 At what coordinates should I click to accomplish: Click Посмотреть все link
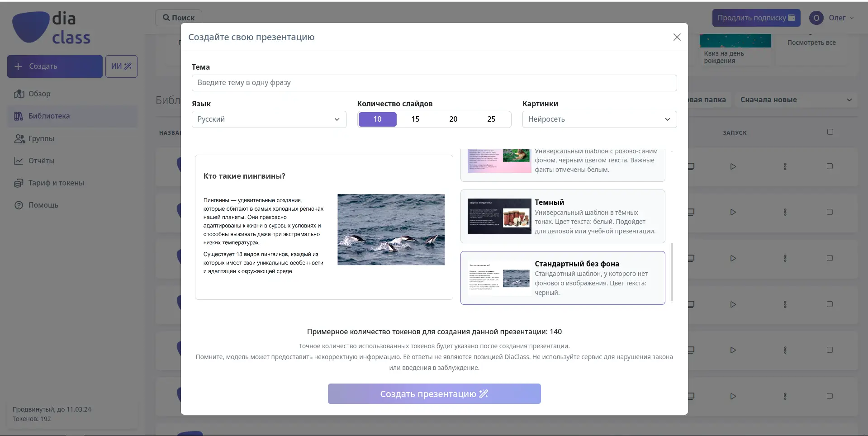pyautogui.click(x=811, y=43)
